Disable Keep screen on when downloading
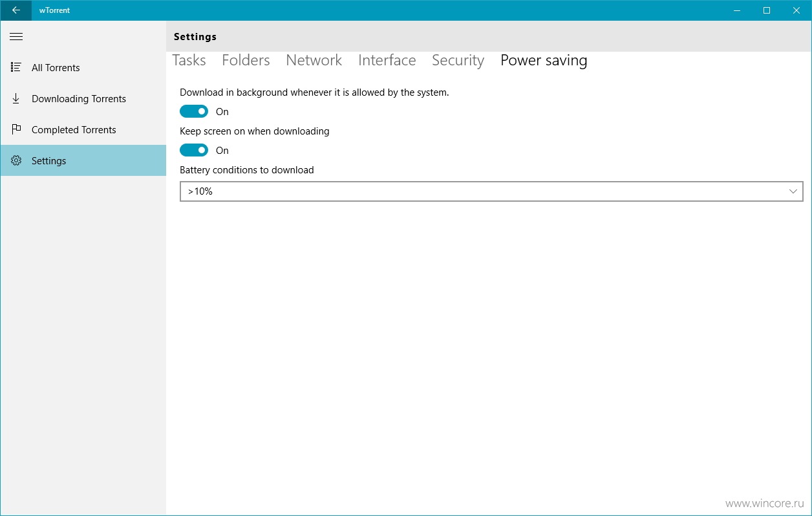The image size is (812, 516). 194,150
